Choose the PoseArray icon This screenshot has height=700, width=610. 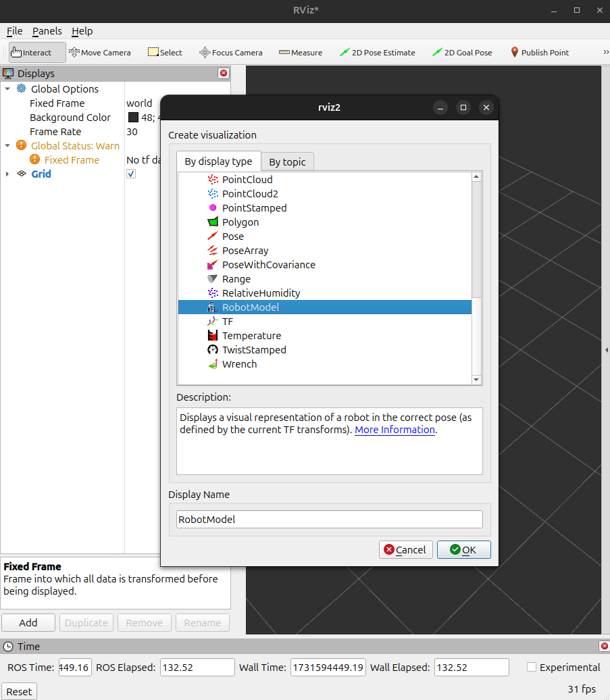coord(213,251)
